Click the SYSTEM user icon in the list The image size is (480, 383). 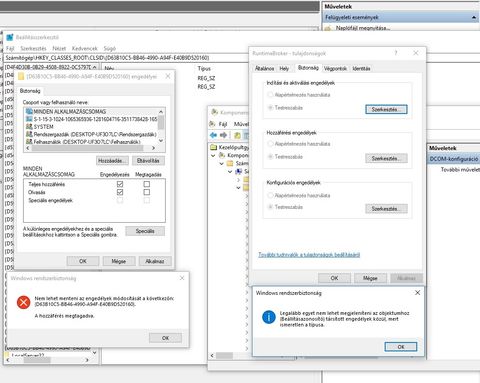tap(29, 127)
